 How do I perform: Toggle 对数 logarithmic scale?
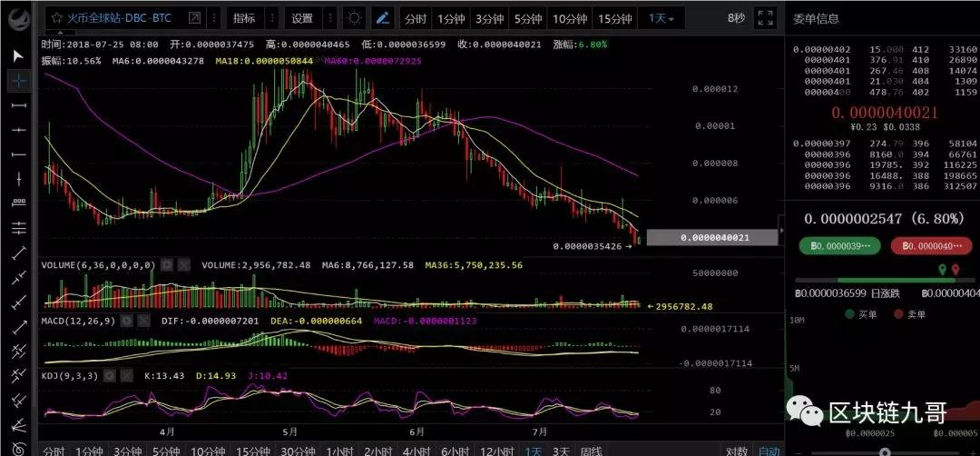(736, 451)
